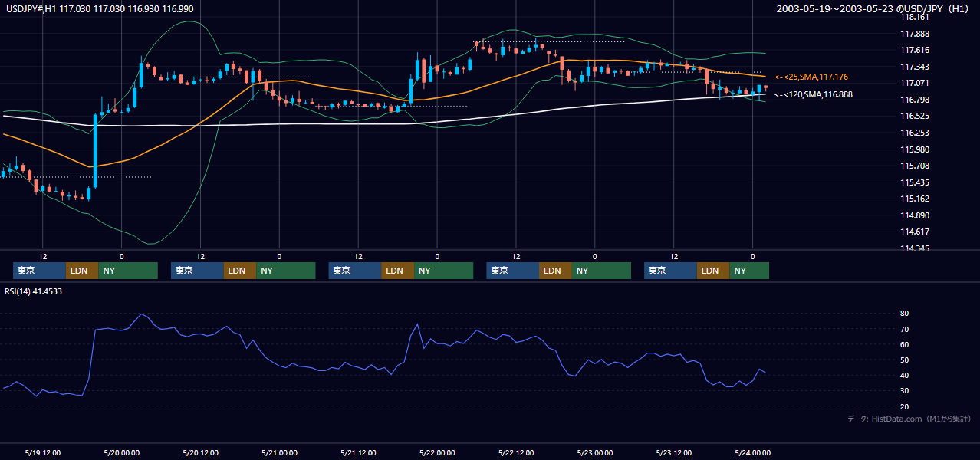Select the 5/21 00:00 time axis label
The image size is (980, 460).
[279, 452]
